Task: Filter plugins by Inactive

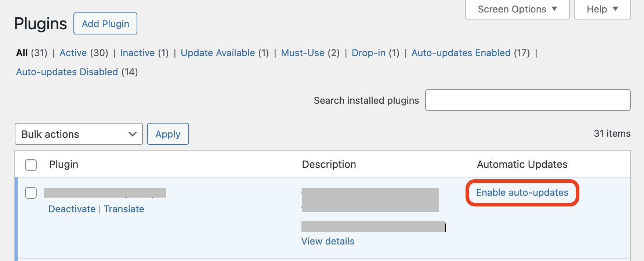Action: click(137, 53)
